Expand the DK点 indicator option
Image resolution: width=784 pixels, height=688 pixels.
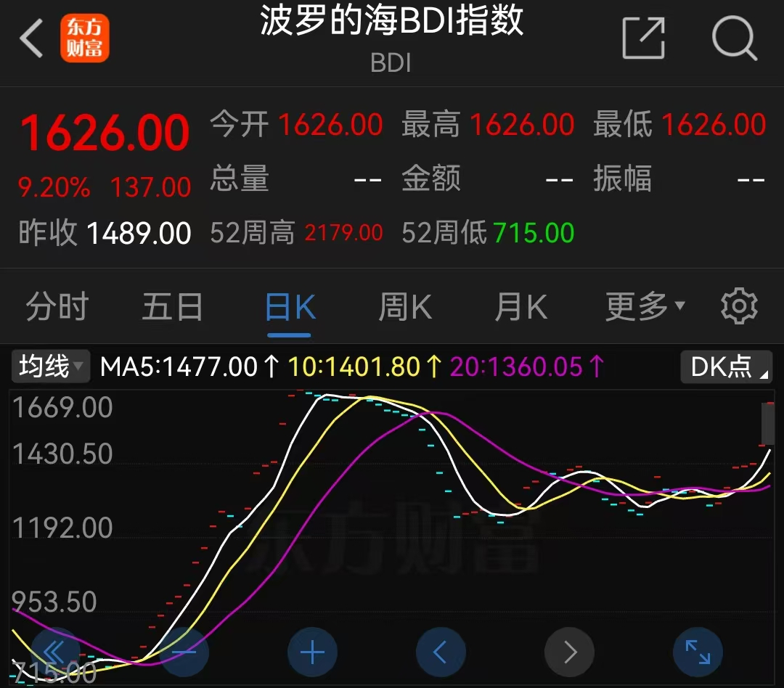[725, 367]
